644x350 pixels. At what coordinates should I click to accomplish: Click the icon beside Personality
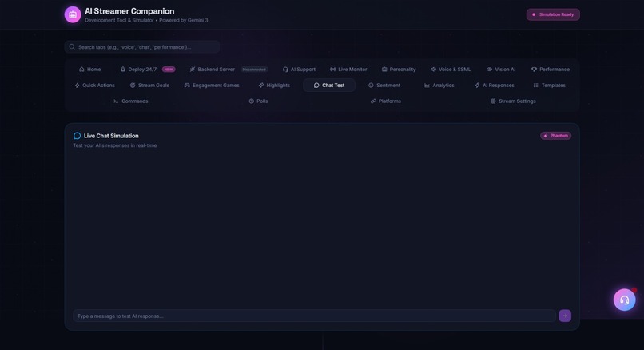[384, 70]
